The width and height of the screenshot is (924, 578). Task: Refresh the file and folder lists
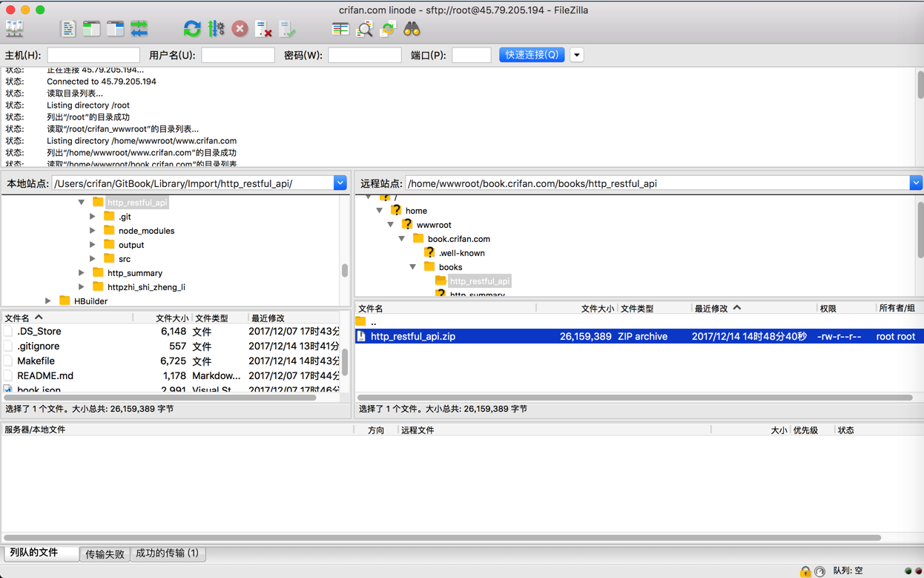click(192, 29)
